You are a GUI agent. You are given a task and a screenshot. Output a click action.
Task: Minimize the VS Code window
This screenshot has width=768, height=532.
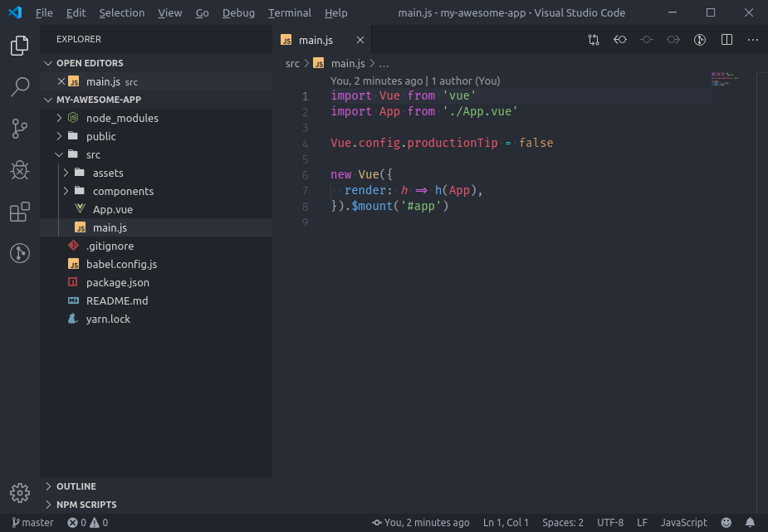[673, 12]
